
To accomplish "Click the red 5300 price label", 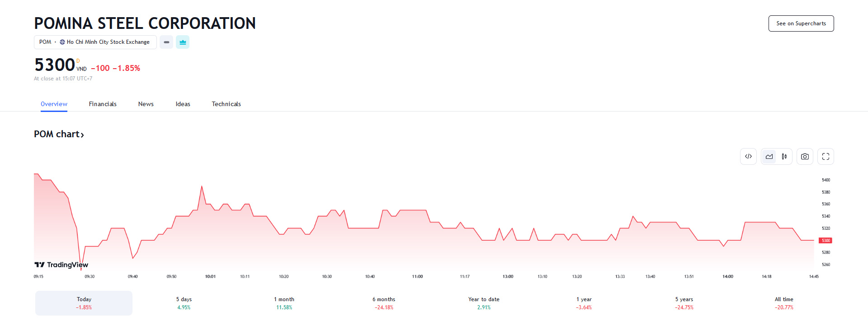I will click(826, 241).
